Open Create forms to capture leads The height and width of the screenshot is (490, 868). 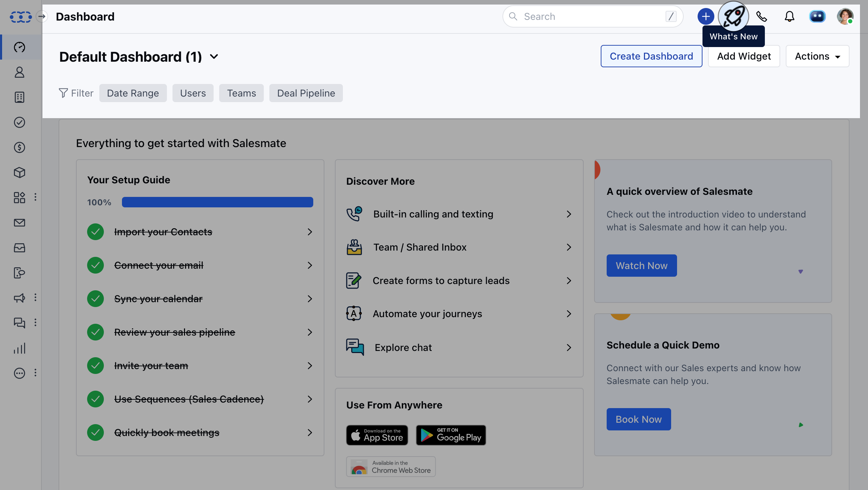point(459,281)
